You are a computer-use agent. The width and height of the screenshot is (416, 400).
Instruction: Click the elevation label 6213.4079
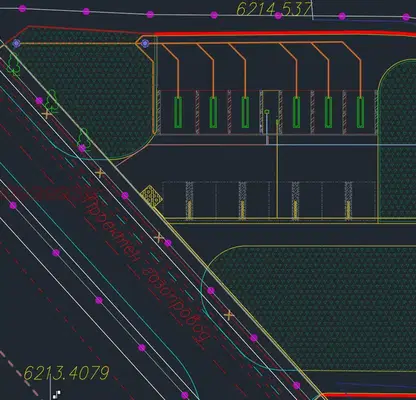tap(67, 374)
